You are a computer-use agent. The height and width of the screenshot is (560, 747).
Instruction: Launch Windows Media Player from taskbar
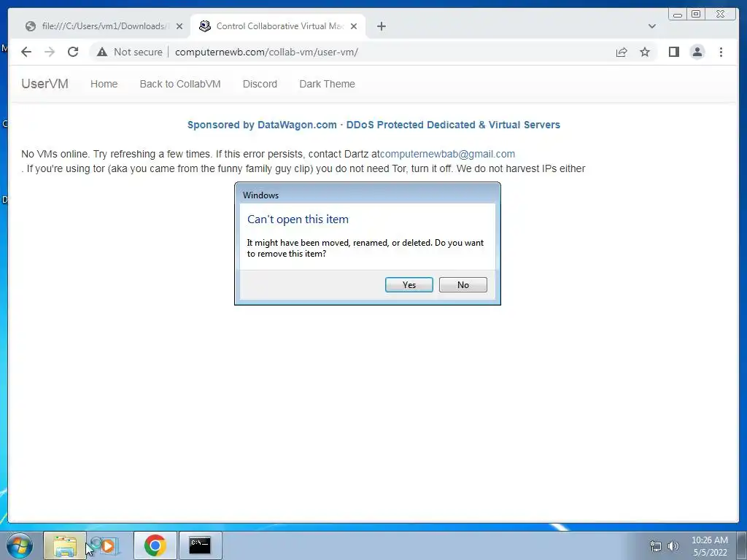108,545
